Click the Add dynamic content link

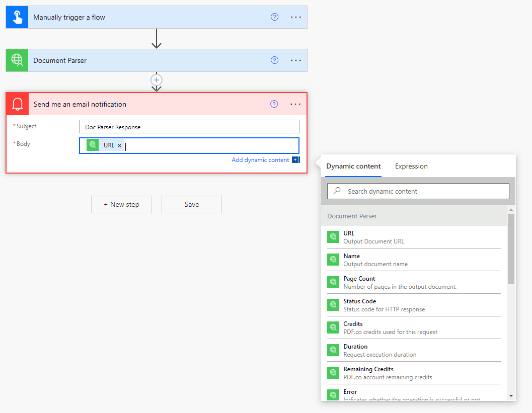260,159
